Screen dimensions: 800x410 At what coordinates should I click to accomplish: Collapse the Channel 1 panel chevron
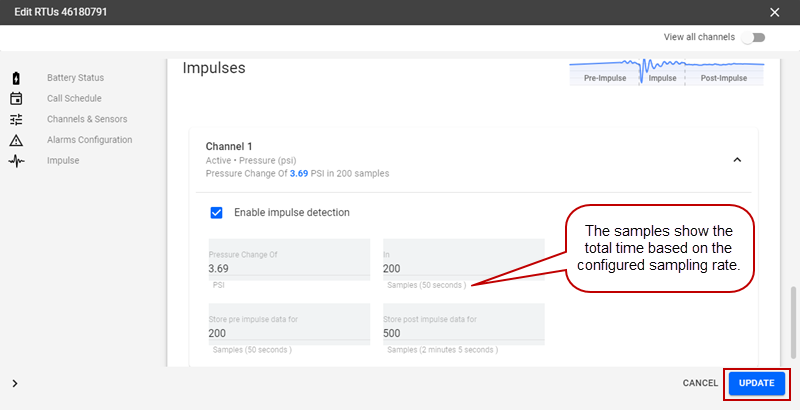click(737, 159)
